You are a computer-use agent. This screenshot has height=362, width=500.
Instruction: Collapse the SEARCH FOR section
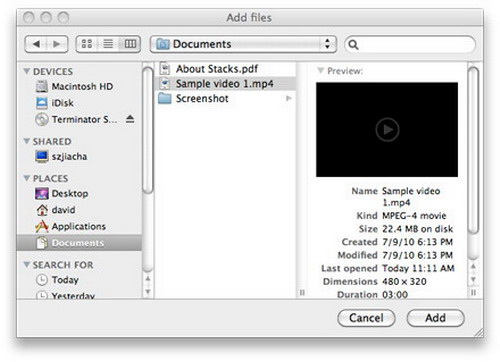[27, 264]
